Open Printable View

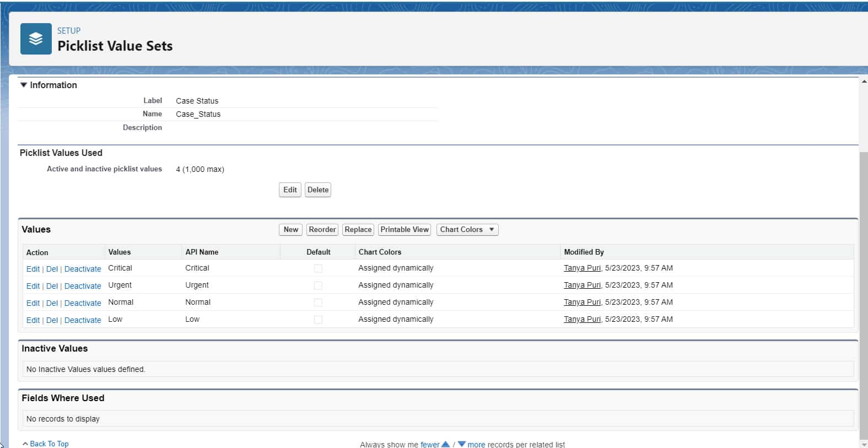(x=405, y=230)
